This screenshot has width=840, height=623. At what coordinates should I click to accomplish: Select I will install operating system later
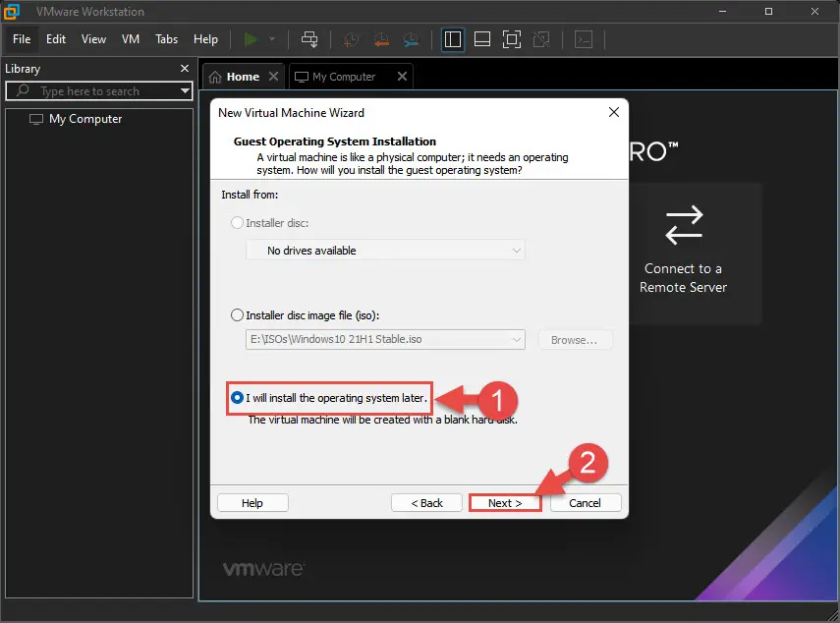pos(329,398)
